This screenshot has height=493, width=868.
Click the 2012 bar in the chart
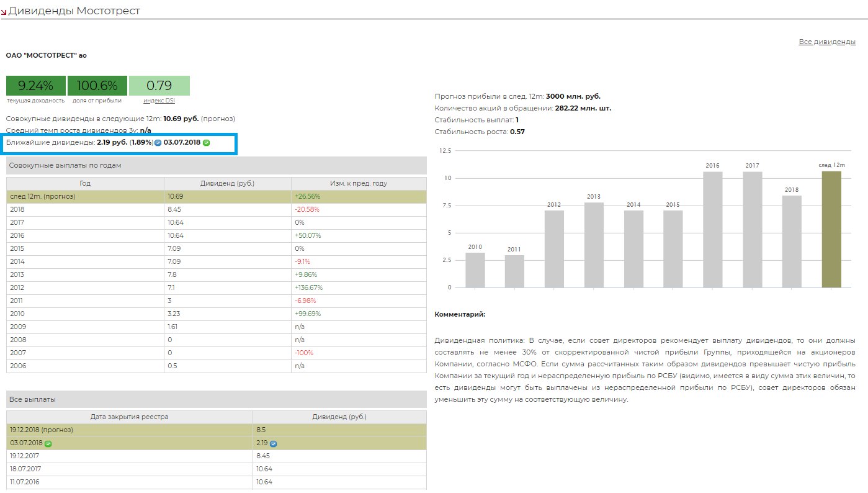pyautogui.click(x=554, y=249)
